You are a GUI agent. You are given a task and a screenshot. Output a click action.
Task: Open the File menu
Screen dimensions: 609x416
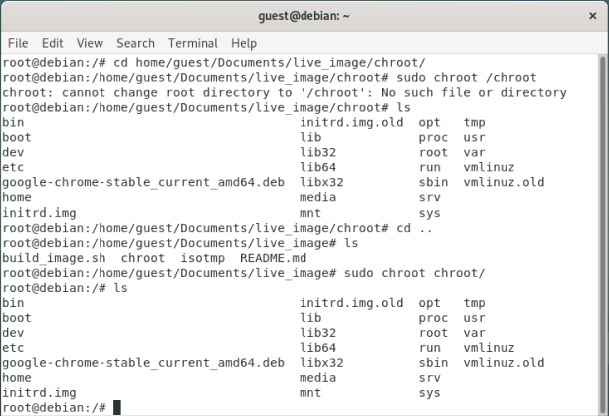pos(18,44)
